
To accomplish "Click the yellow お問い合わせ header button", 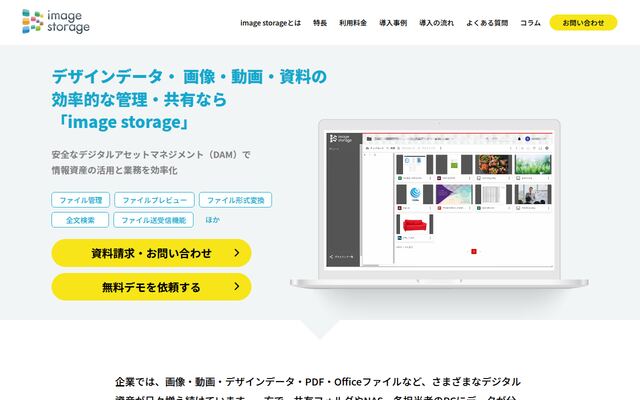I will (x=583, y=22).
